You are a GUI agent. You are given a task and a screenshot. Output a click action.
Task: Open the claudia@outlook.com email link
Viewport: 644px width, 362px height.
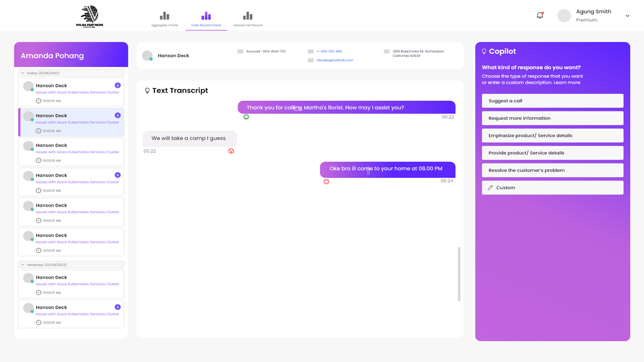[335, 60]
